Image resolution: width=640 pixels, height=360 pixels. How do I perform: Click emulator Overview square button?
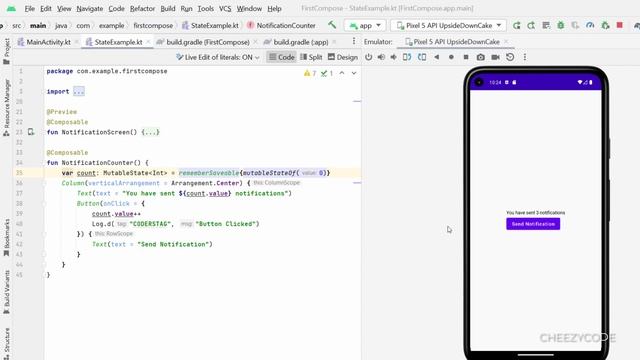click(x=466, y=57)
